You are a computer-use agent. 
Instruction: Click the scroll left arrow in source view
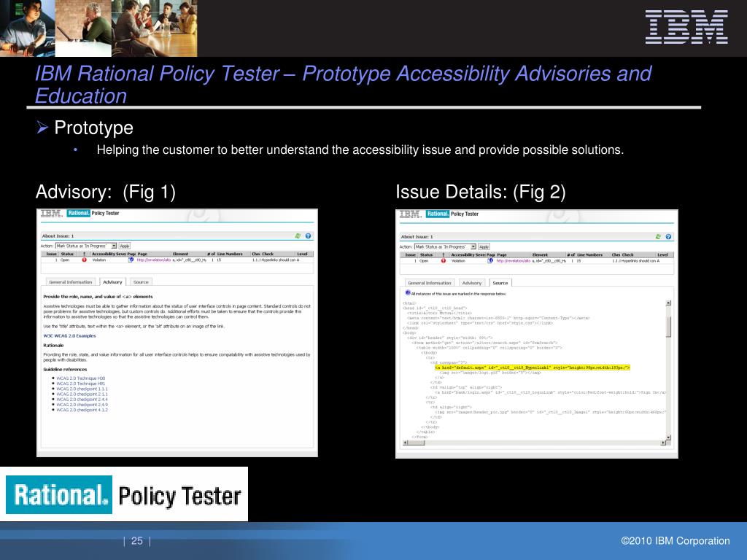[x=406, y=443]
